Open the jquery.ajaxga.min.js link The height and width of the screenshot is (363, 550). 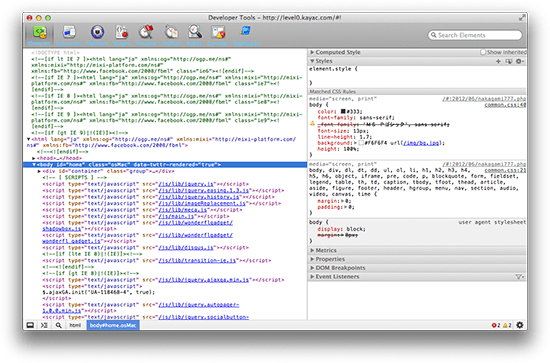[204, 280]
